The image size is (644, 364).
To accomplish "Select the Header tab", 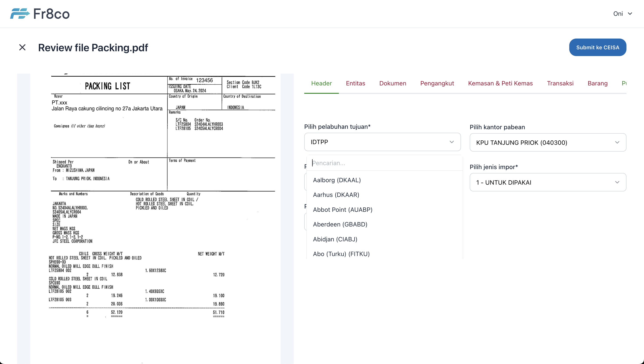I will click(321, 83).
